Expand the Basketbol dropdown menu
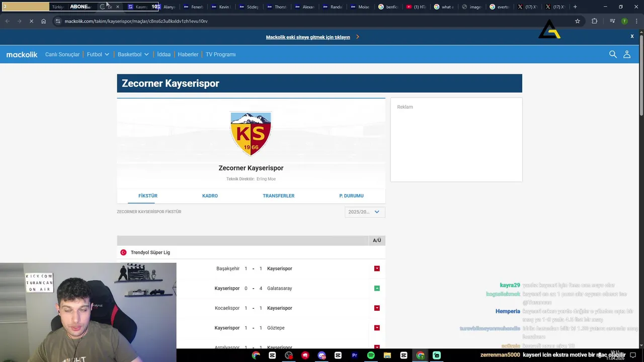This screenshot has width=644, height=362. click(x=133, y=54)
